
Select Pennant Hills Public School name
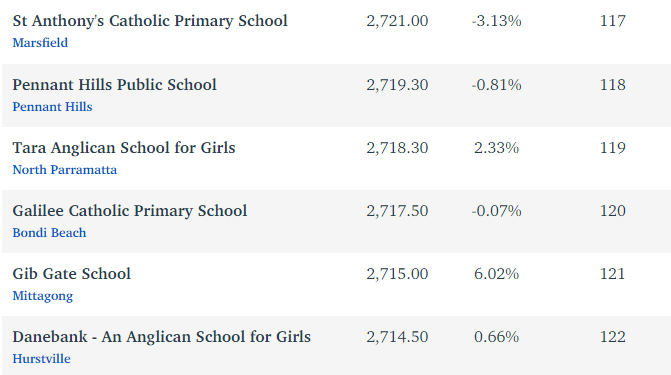[x=114, y=85]
